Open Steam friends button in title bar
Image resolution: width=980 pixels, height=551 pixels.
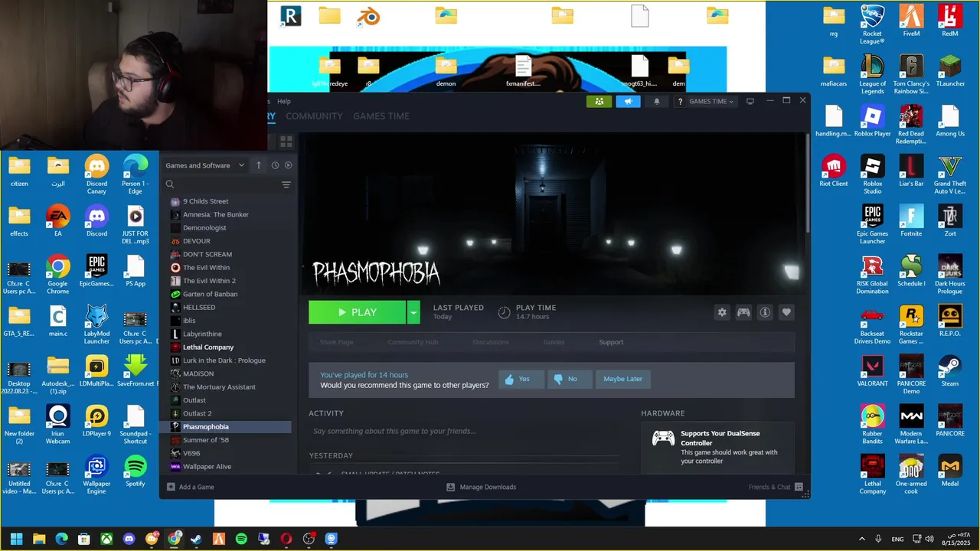[599, 101]
